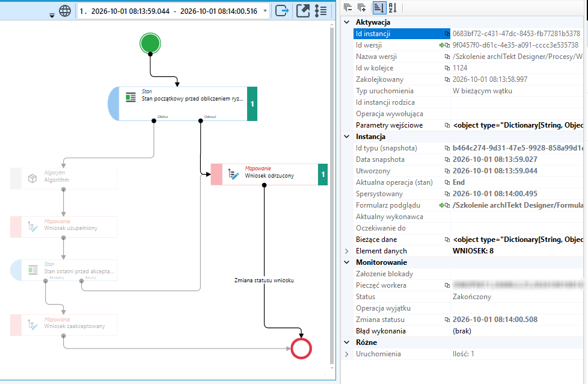Click the open-in-new-window icon in the toolbar

(x=303, y=11)
